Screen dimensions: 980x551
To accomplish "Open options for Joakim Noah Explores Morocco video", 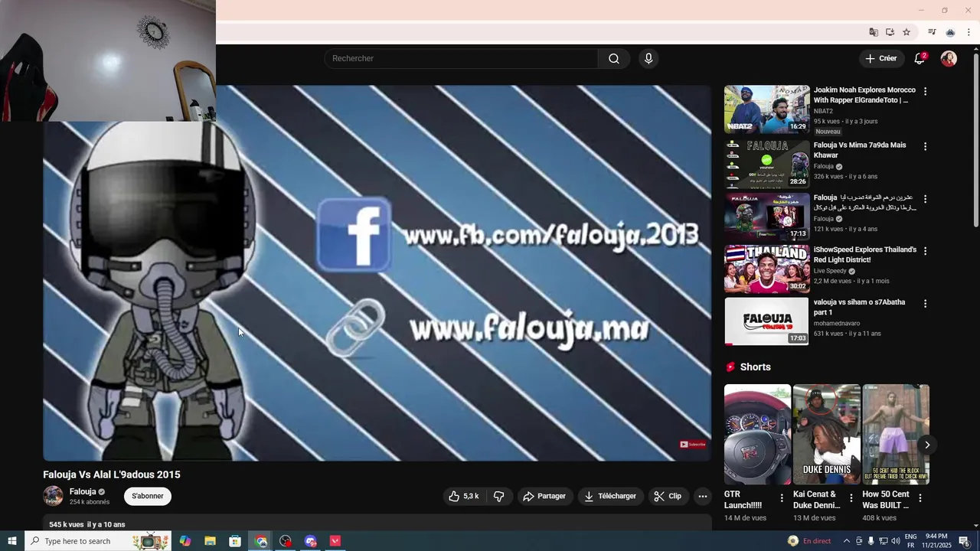I will click(x=925, y=92).
